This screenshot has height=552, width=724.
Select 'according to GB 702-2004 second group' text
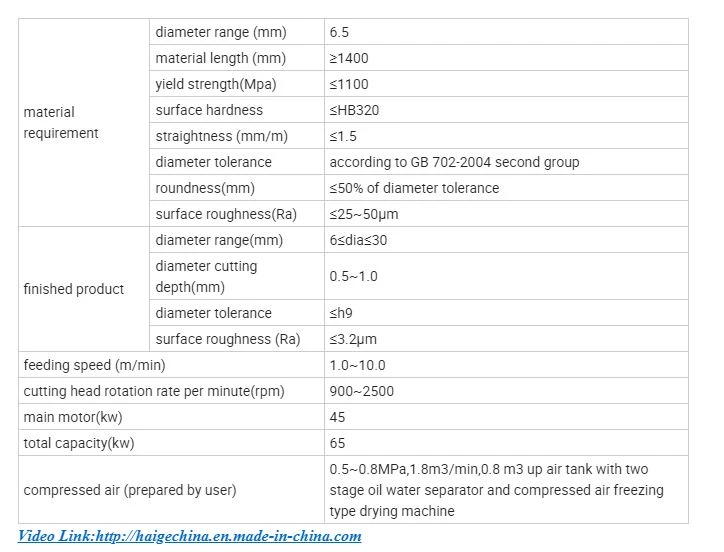coord(454,162)
